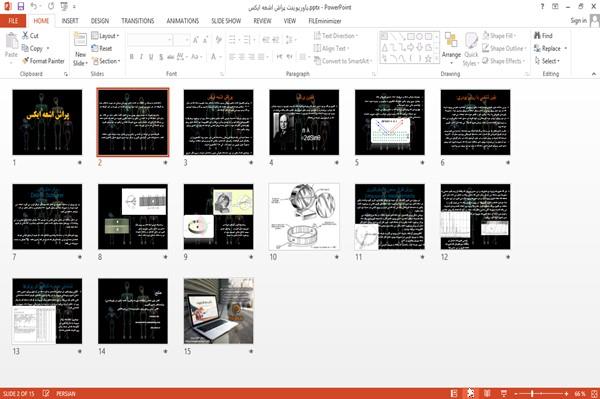Switch to the VIEW tab
Image resolution: width=600 pixels, height=399 pixels.
[290, 21]
